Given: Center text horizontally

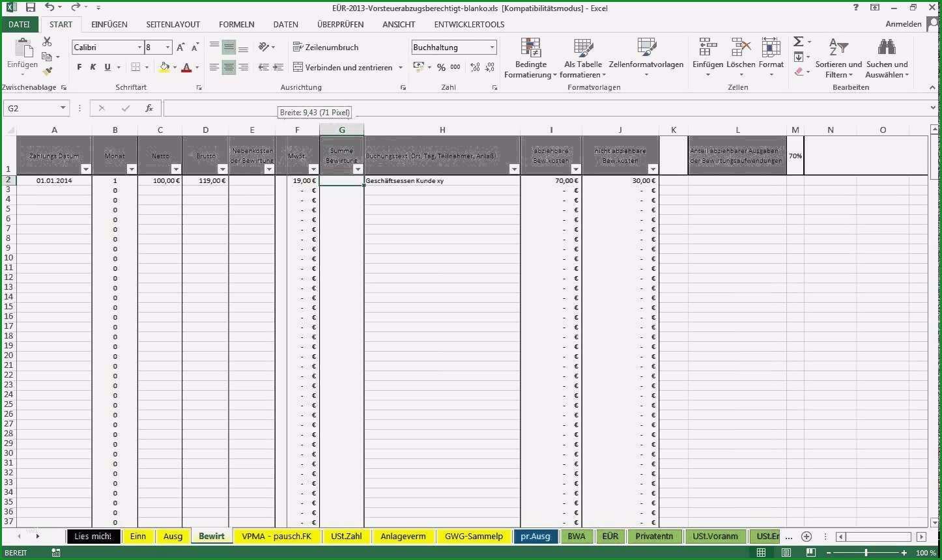Looking at the screenshot, I should click(x=229, y=67).
